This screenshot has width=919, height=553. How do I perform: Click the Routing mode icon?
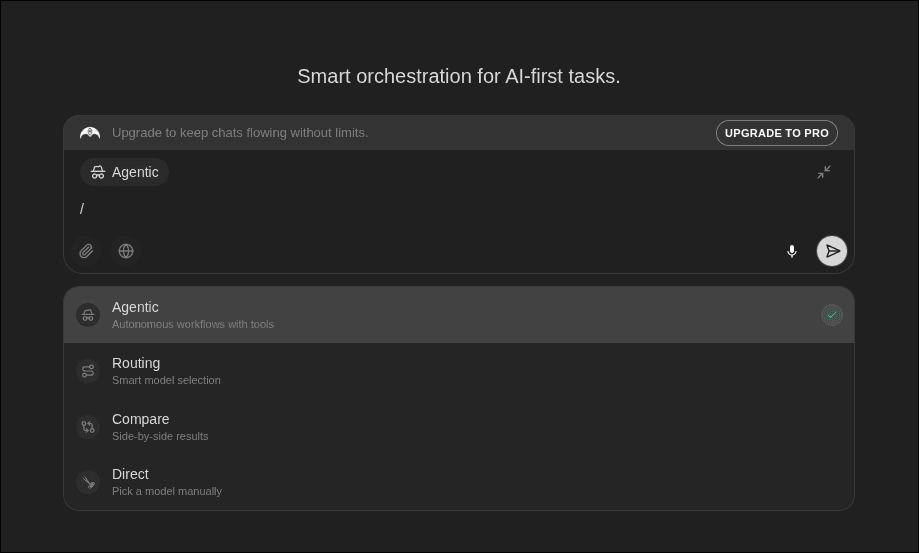coord(88,371)
